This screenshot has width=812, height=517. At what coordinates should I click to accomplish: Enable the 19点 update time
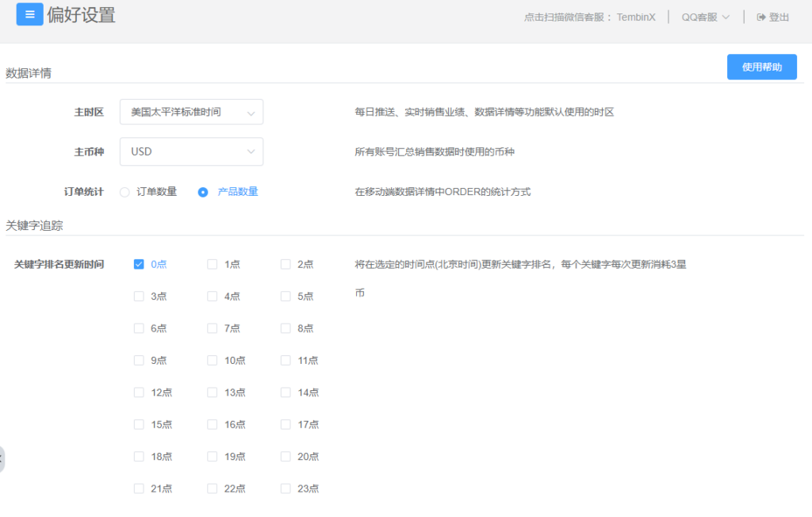(x=213, y=457)
